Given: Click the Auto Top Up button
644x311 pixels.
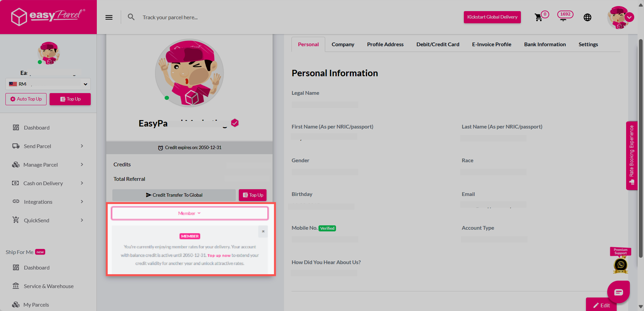Looking at the screenshot, I should click(x=26, y=99).
